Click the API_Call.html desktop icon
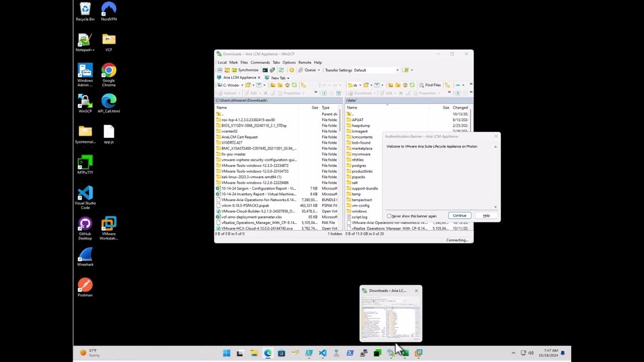 coord(109,104)
